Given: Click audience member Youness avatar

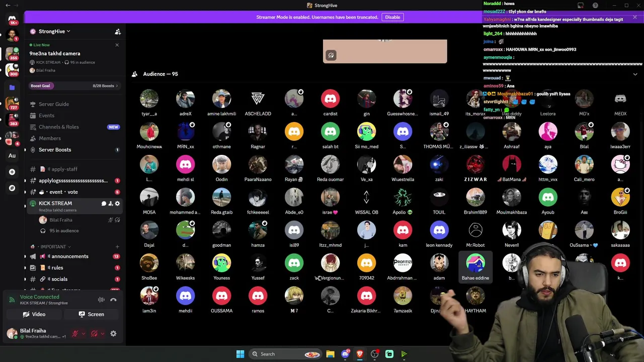Looking at the screenshot, I should coord(221,263).
